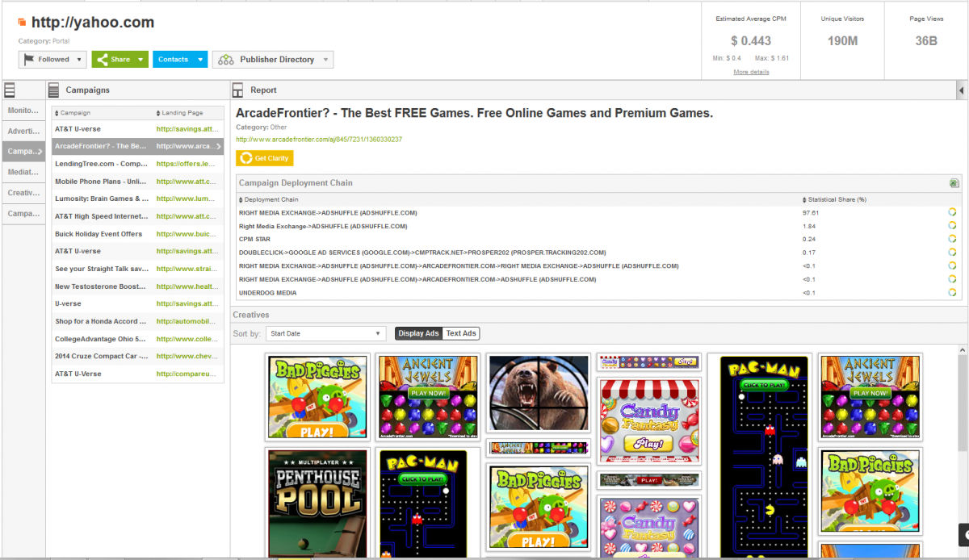This screenshot has height=560, width=969.
Task: Collapse the report panel with right arrow
Action: (x=961, y=90)
